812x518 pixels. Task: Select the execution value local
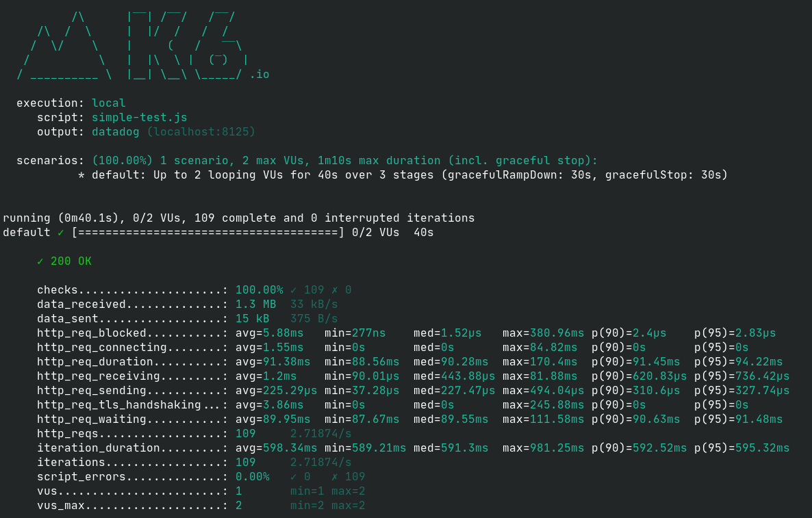(108, 103)
